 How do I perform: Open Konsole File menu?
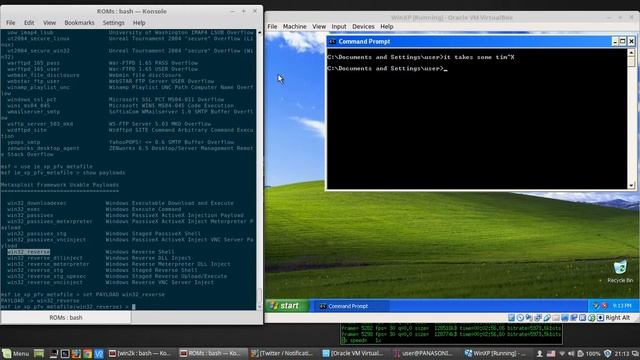[x=11, y=22]
